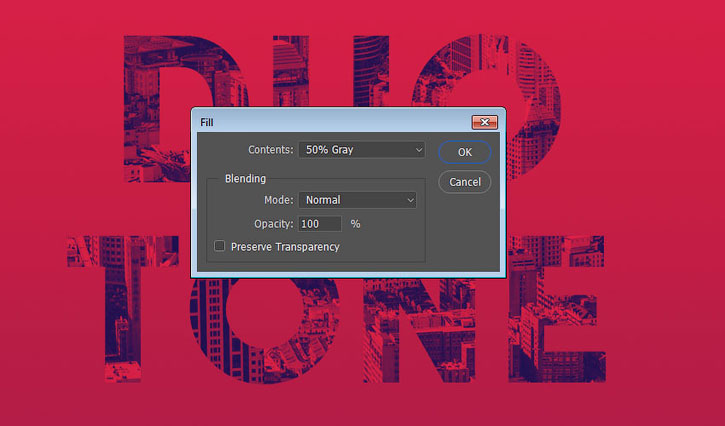Close the Fill dialog with X button
This screenshot has height=426, width=725.
point(485,122)
